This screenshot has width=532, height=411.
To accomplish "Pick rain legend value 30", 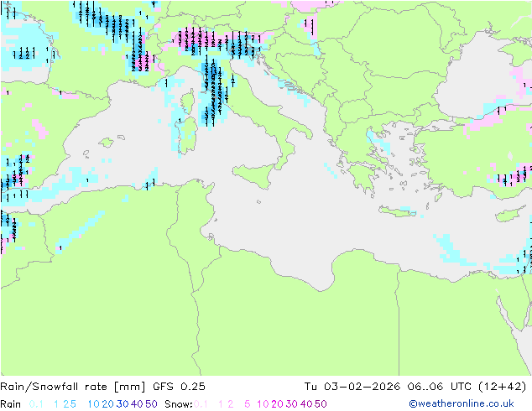I will click(123, 404).
